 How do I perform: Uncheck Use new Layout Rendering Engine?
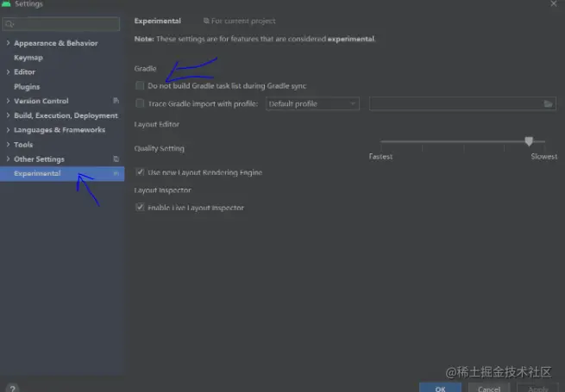140,172
